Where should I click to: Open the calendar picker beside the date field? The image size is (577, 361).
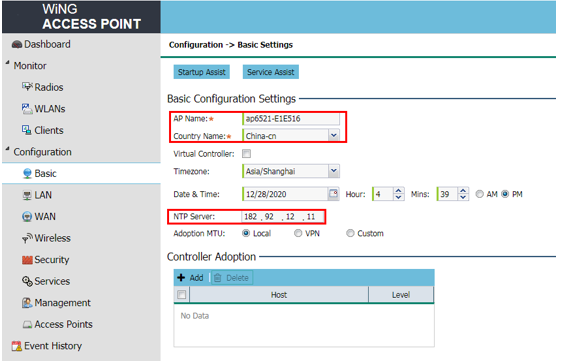(333, 194)
